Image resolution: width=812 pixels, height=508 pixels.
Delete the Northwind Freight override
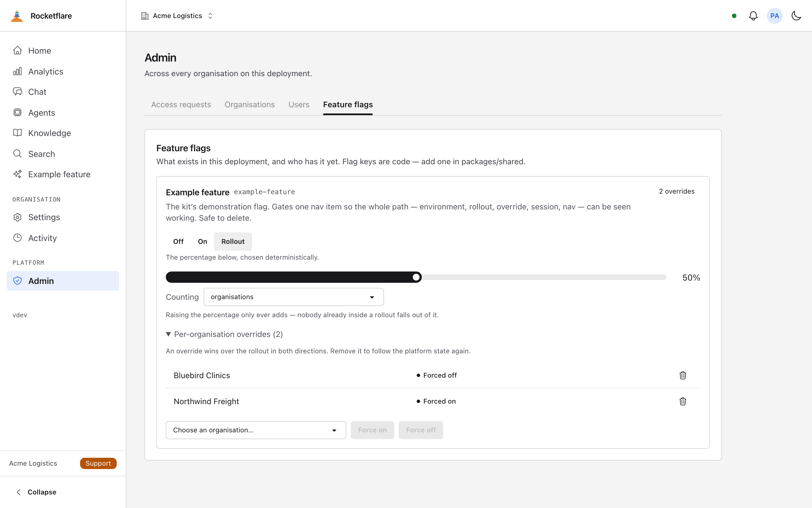683,401
